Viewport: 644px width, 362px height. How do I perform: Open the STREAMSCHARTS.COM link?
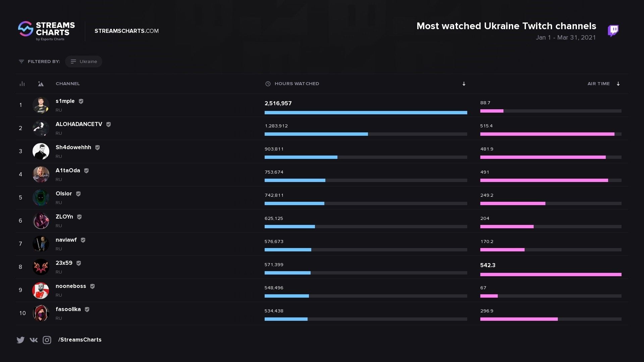click(126, 31)
